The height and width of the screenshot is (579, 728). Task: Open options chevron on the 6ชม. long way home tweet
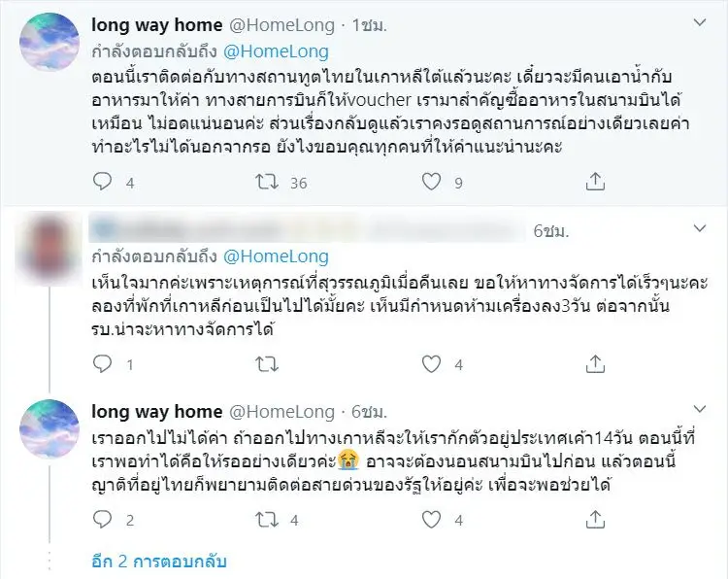(x=697, y=411)
